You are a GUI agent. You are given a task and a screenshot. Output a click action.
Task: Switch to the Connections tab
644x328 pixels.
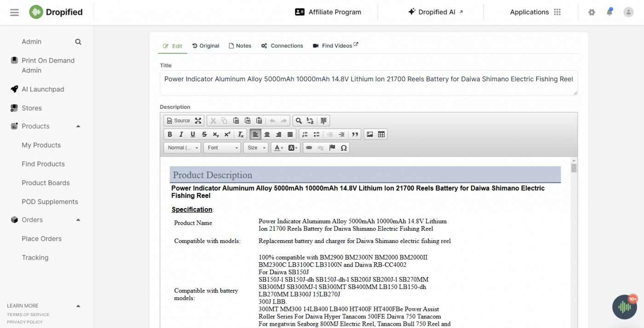[x=282, y=46]
